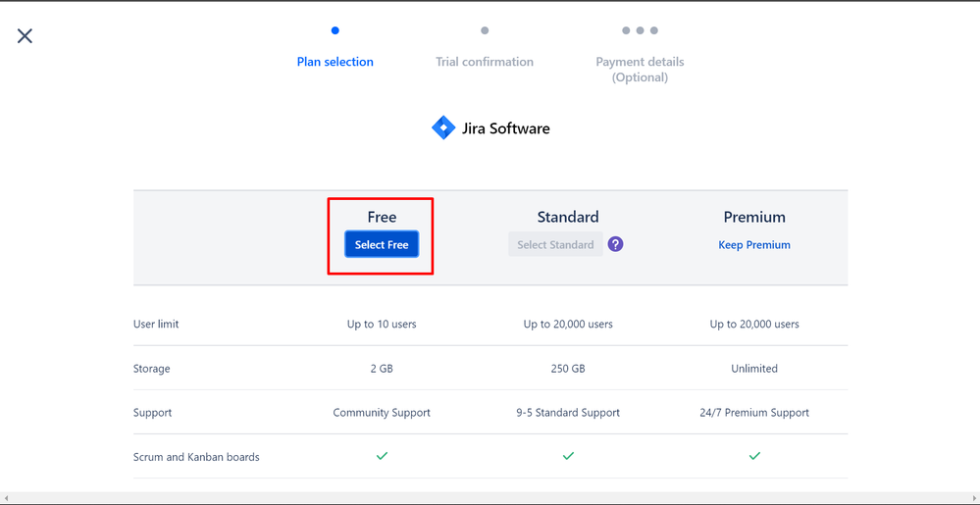
Task: Click the horizontal scrollbar at the bottom
Action: (x=490, y=498)
